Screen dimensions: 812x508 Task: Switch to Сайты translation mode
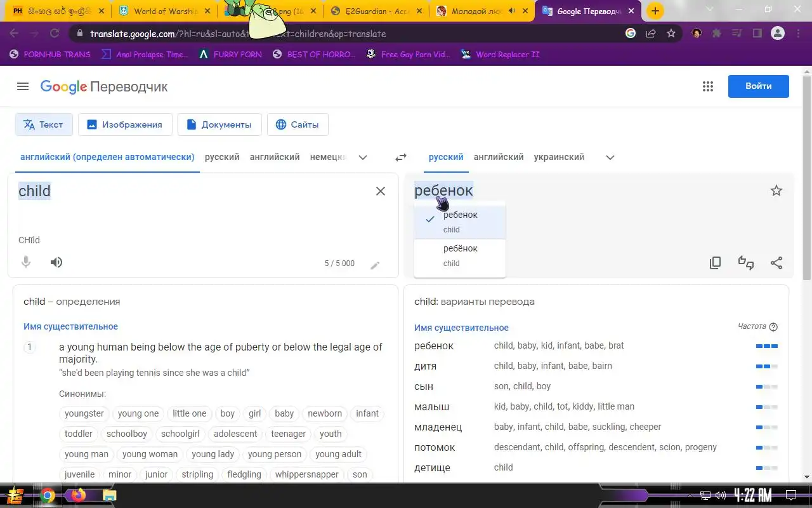[x=298, y=124]
